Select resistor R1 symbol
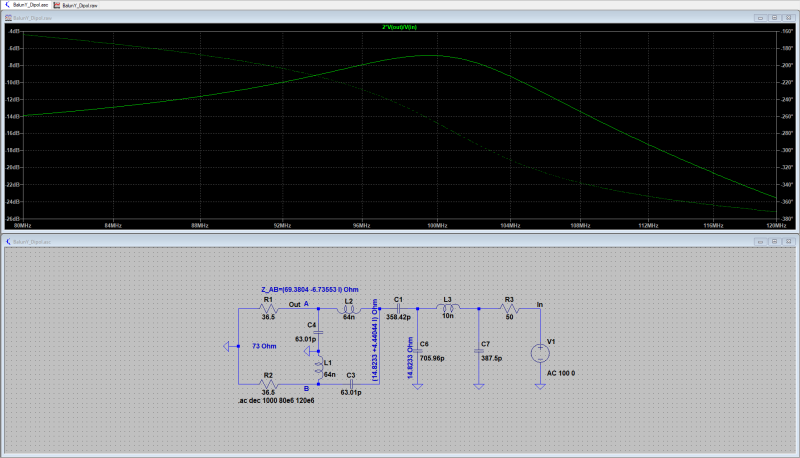 [268, 309]
